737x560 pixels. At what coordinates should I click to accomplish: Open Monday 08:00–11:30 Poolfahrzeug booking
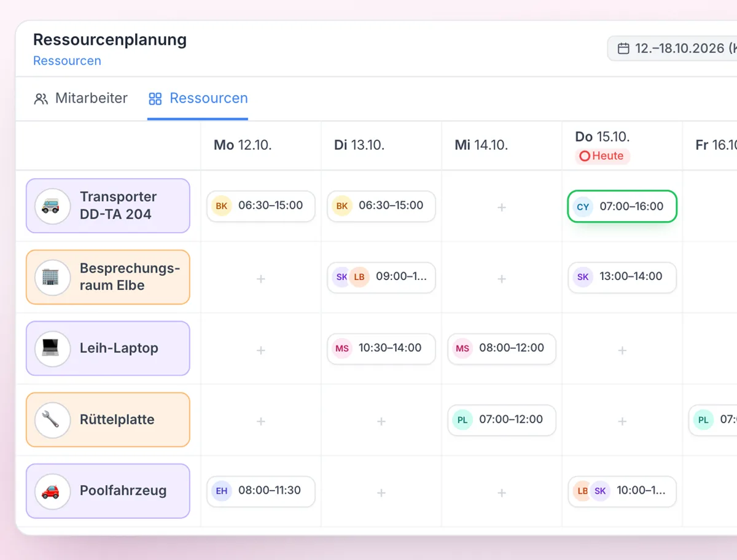[261, 491]
